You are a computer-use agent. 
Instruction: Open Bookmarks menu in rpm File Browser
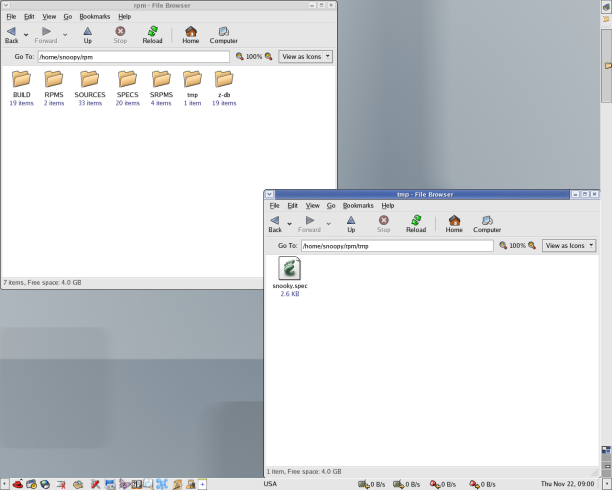click(x=94, y=16)
